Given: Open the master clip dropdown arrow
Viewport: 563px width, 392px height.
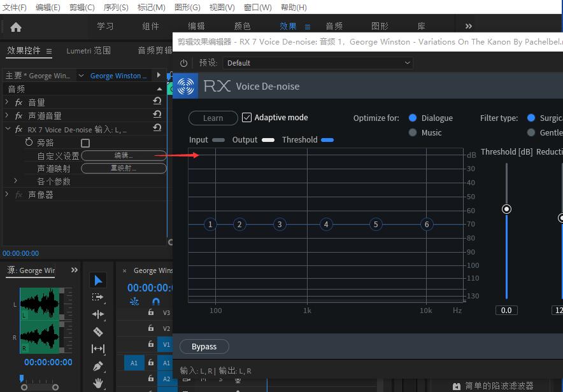Looking at the screenshot, I should coord(81,76).
